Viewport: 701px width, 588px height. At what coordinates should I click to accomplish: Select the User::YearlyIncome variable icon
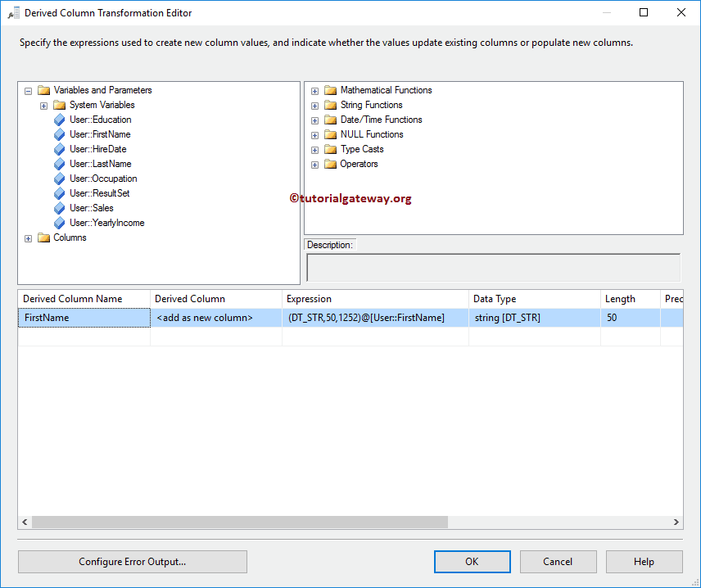59,222
